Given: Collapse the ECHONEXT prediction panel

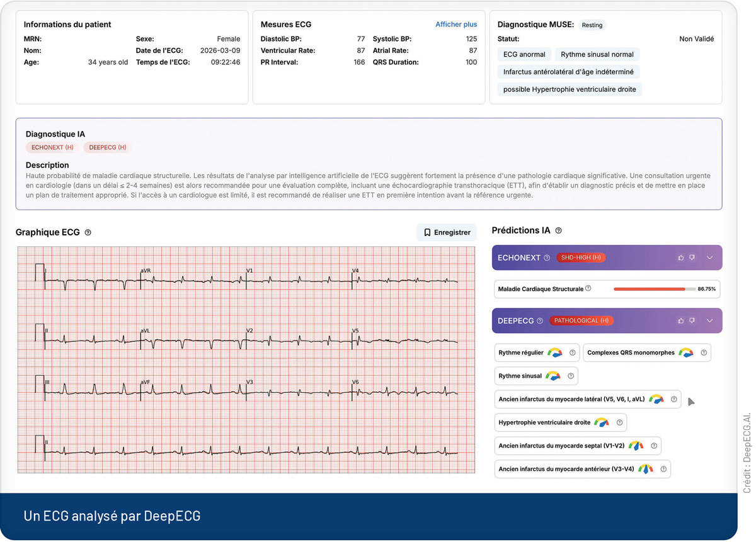Looking at the screenshot, I should click(709, 257).
